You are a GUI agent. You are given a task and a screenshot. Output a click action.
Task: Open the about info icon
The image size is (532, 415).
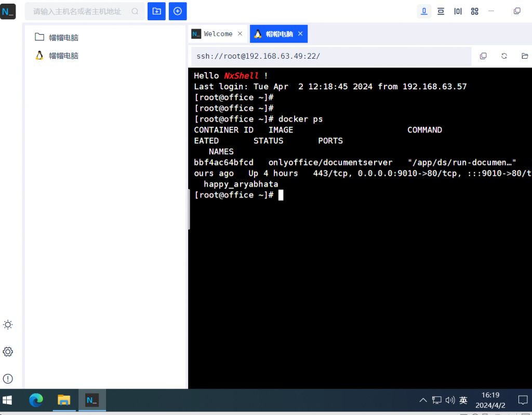8,379
